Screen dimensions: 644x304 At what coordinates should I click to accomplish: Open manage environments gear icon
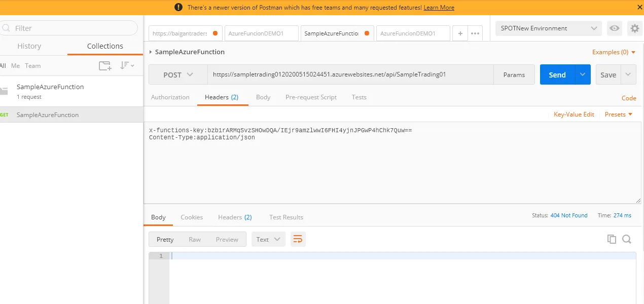click(x=635, y=28)
